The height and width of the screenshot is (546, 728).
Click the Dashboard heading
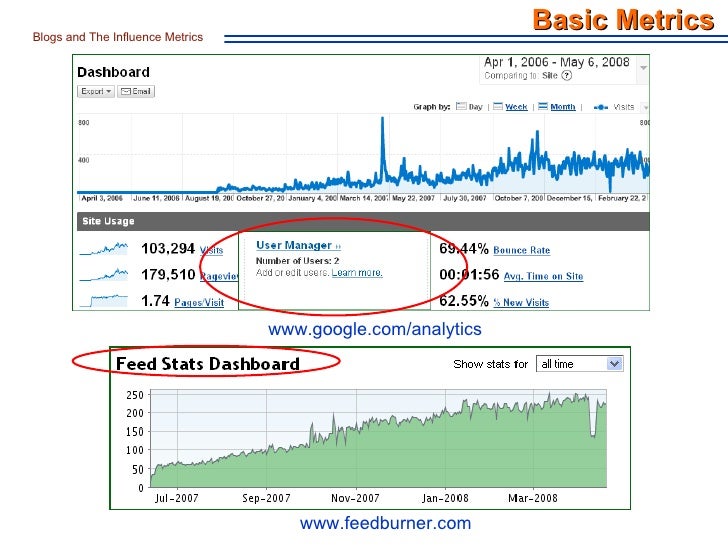coord(113,72)
